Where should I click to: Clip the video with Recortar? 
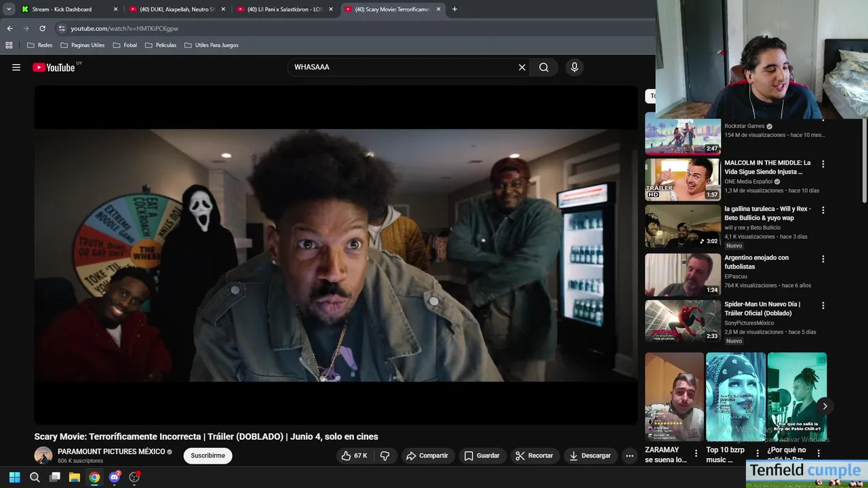tap(534, 455)
